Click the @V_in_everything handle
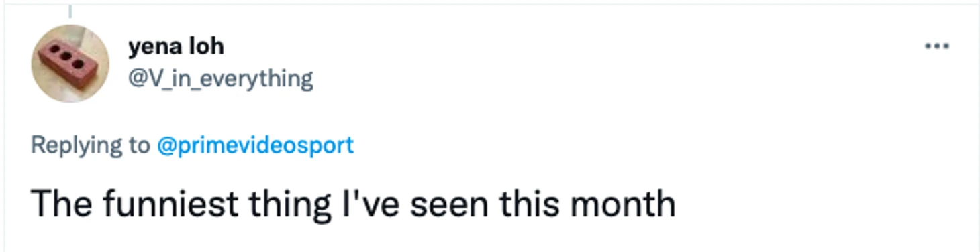 [x=220, y=79]
